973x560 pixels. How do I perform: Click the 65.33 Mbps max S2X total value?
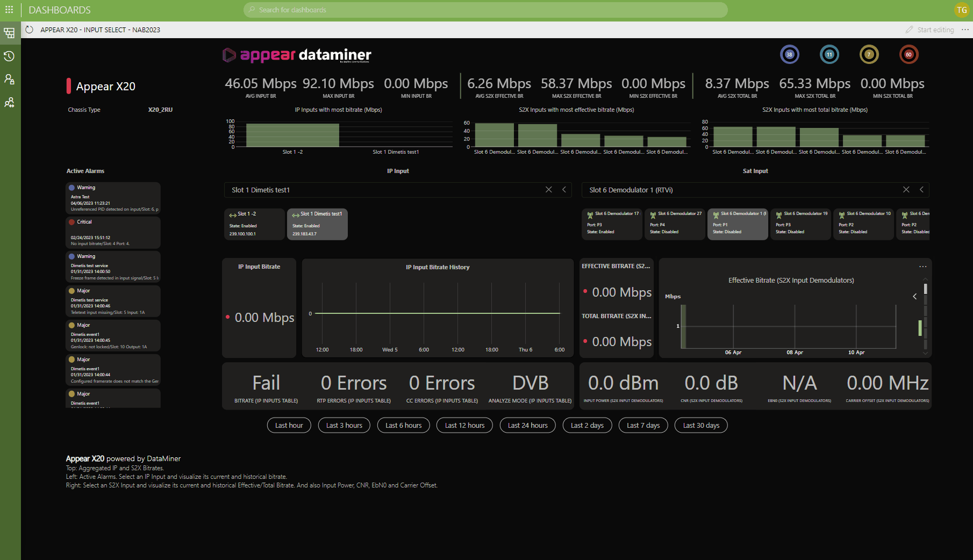(815, 83)
